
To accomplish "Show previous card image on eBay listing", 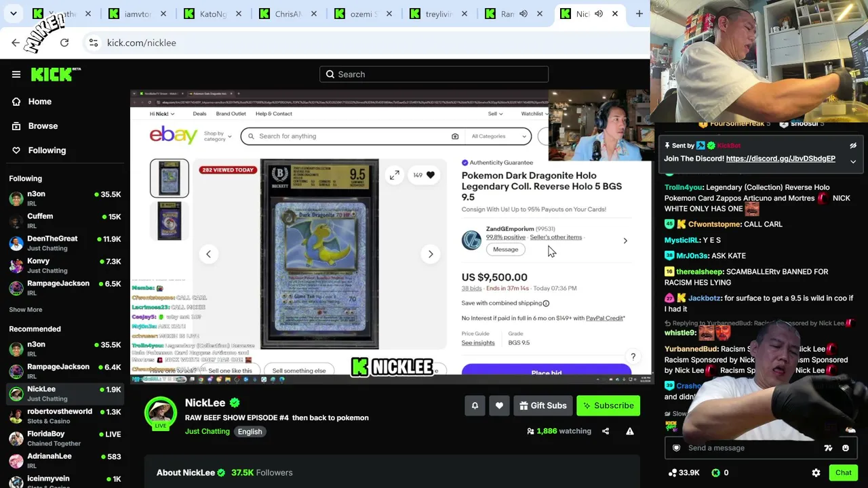I will [209, 254].
